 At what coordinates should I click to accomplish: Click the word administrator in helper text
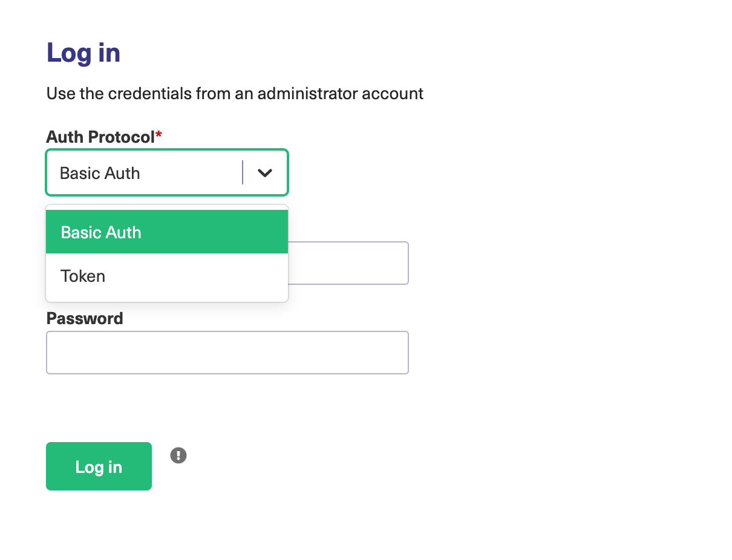click(x=307, y=94)
